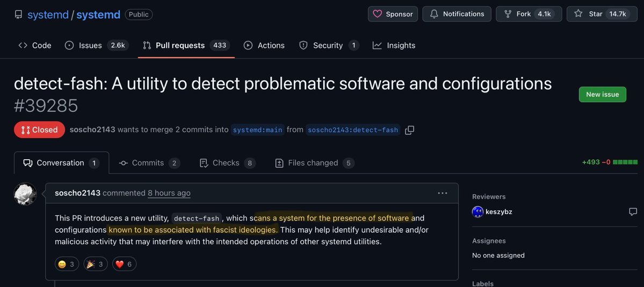Switch to the Code tab
Screen dimensions: 644x287
(x=35, y=45)
